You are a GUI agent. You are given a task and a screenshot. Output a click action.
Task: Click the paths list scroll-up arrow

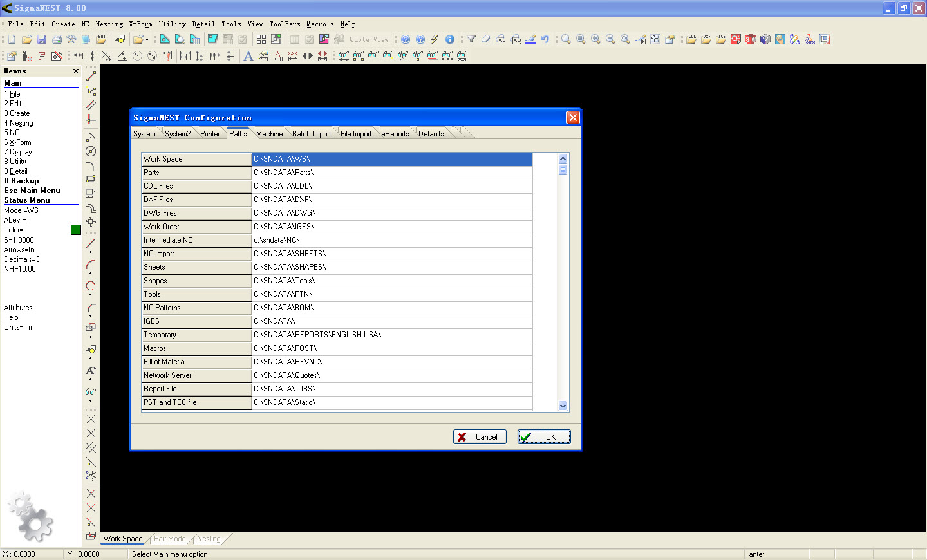563,158
